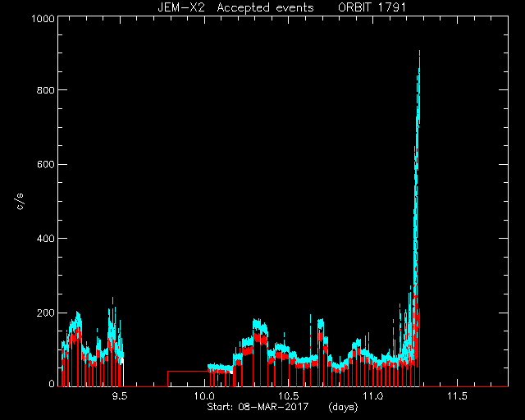Click the Start: 08-MAR-2017 date label
This screenshot has height=420, width=525.
point(258,407)
